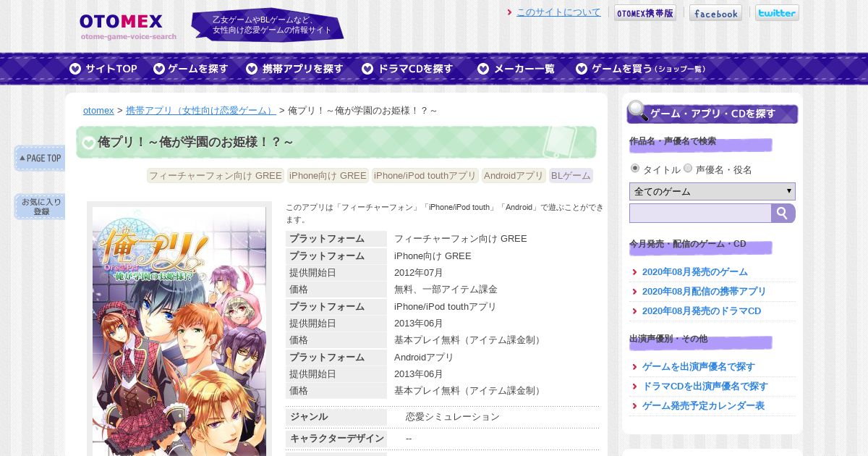Follow このサイトについて link

pyautogui.click(x=558, y=12)
